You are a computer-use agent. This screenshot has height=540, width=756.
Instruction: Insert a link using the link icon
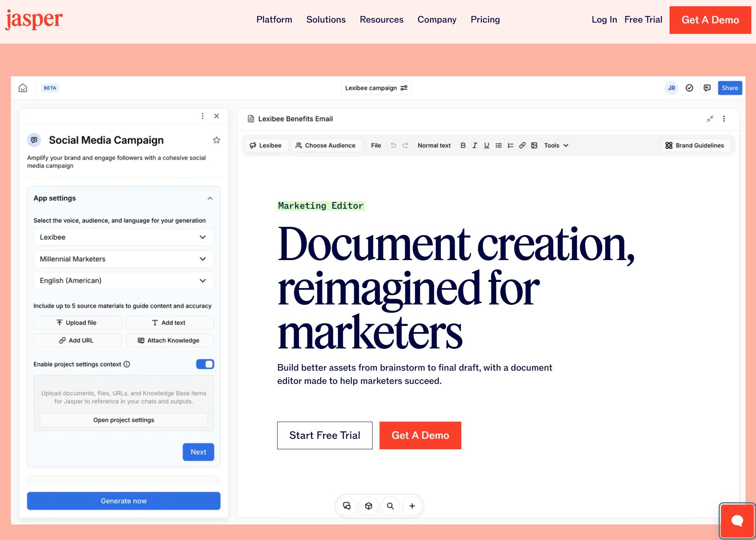[522, 145]
